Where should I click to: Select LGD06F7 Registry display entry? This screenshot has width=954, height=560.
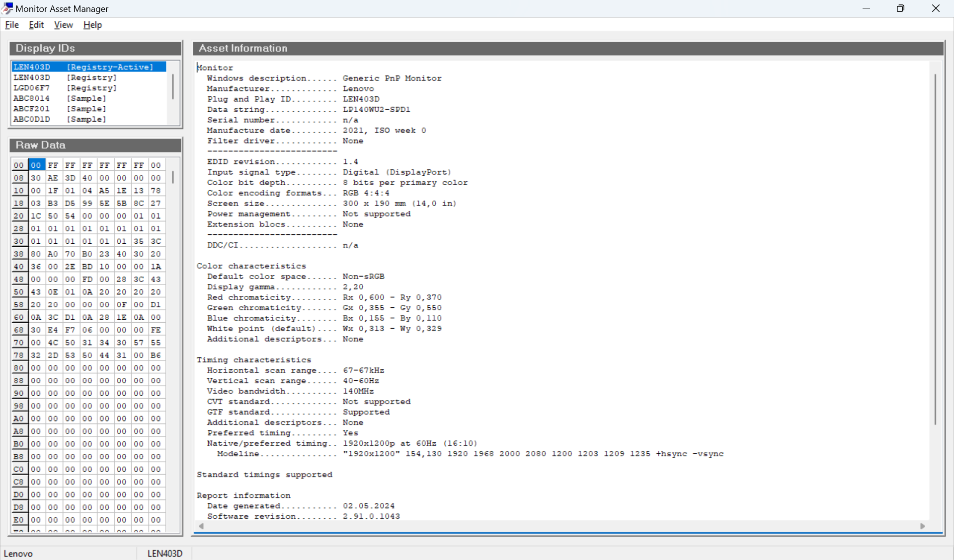tap(65, 88)
